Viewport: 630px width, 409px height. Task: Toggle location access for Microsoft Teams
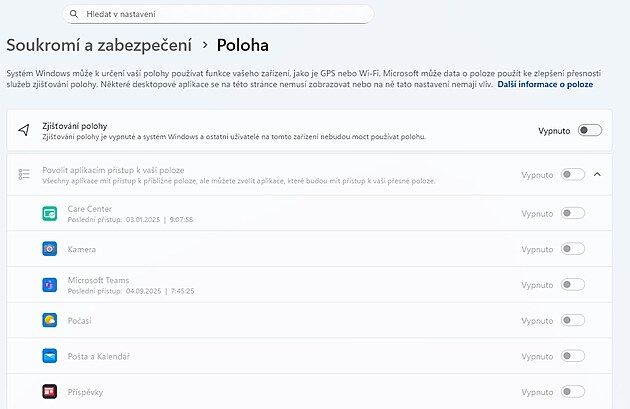(x=573, y=285)
